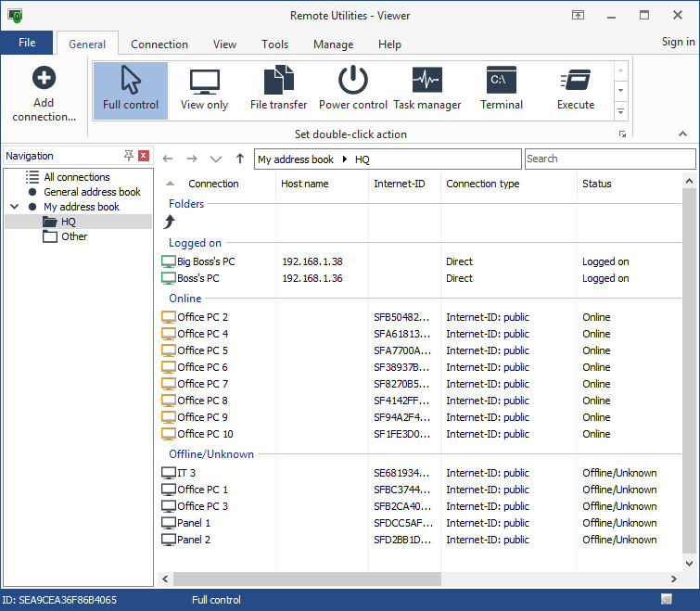
Task: Click the Add connection plus icon
Action: coord(44,78)
